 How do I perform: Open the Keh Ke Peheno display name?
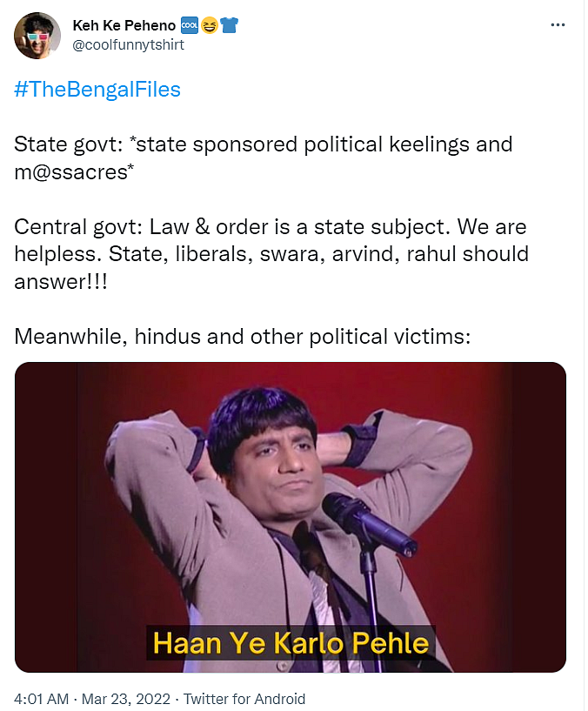pos(124,25)
